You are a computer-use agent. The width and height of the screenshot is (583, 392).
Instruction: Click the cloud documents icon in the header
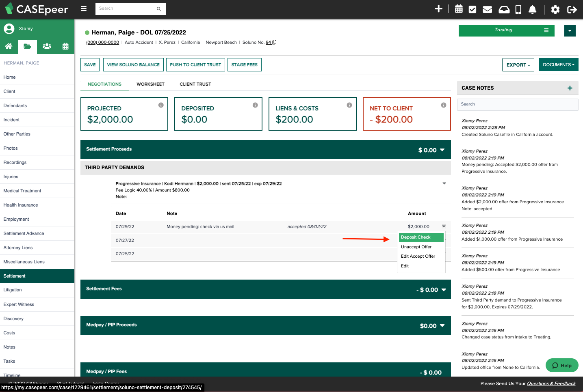[x=504, y=9]
